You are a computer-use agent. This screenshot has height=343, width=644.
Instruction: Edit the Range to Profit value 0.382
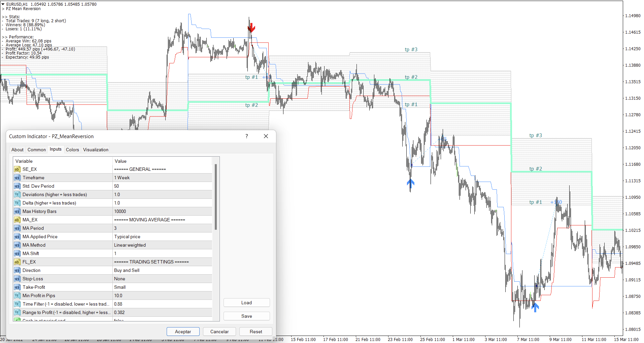pos(163,312)
